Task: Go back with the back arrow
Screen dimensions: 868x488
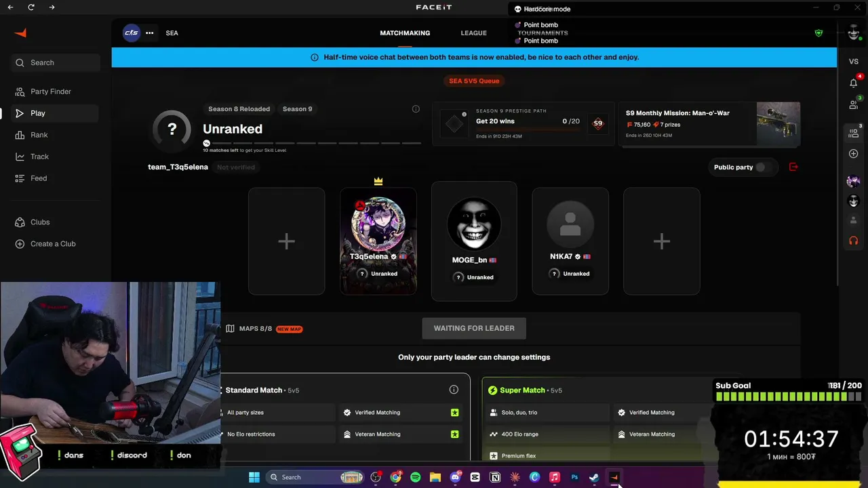Action: point(10,7)
